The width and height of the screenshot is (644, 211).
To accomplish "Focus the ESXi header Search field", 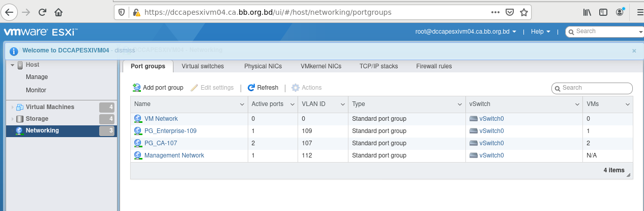I will tap(605, 32).
